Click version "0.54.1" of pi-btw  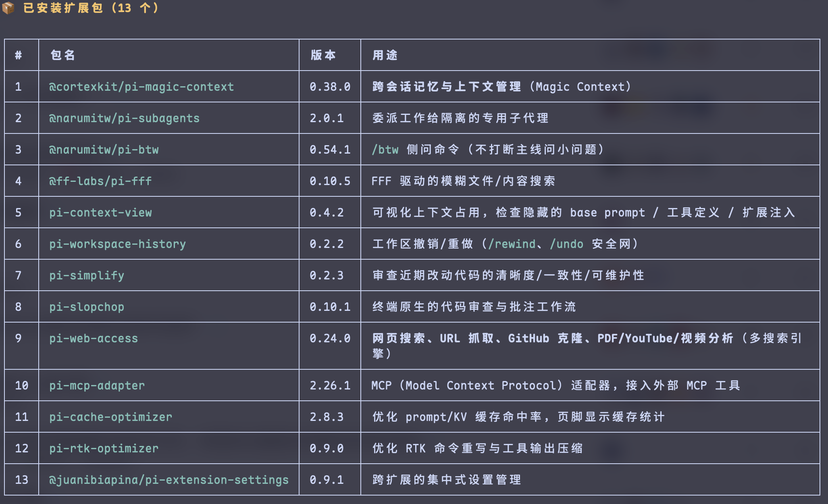(330, 150)
